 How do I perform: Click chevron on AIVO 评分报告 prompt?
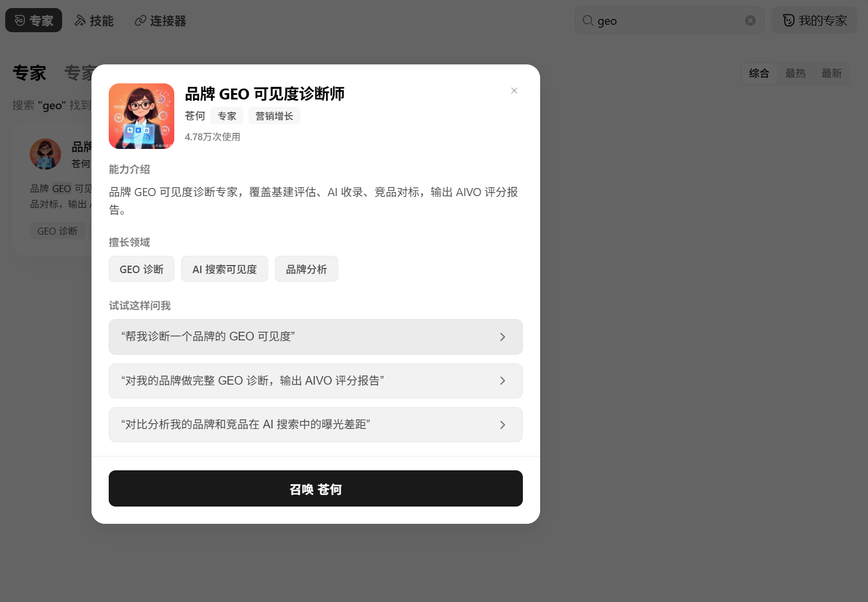tap(503, 381)
